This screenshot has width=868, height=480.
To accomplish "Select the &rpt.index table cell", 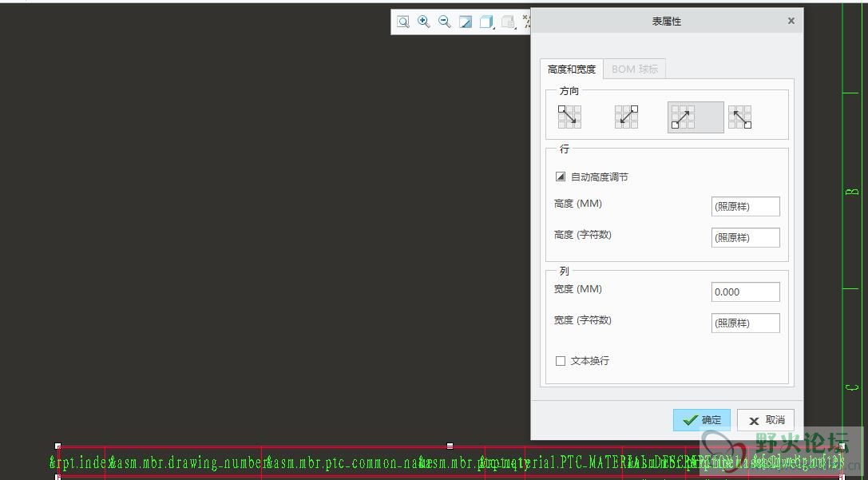I will [82, 462].
